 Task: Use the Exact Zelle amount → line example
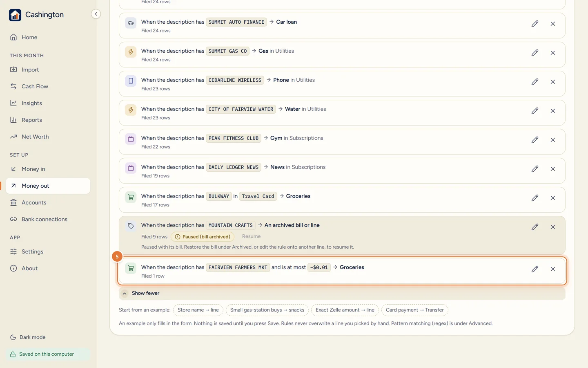[x=345, y=310]
